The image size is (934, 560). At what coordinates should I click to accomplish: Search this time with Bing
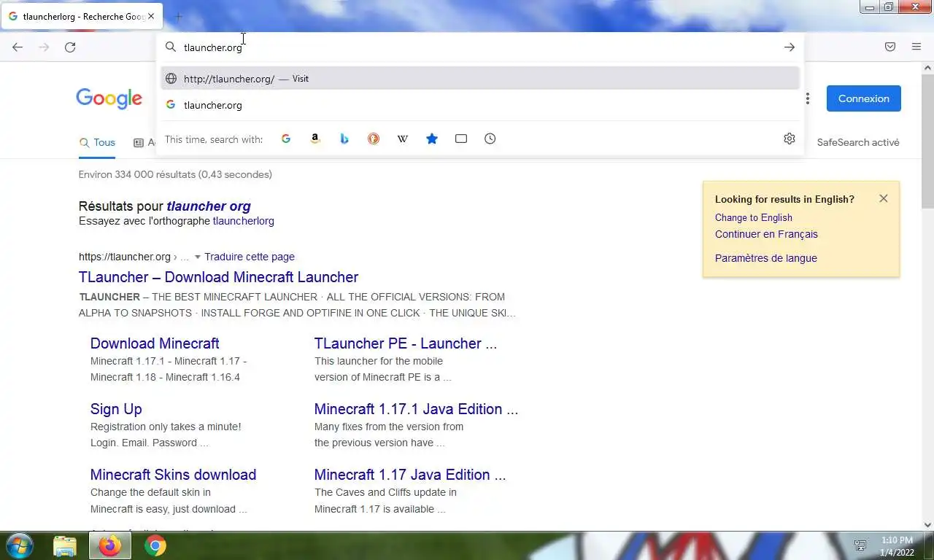point(344,139)
